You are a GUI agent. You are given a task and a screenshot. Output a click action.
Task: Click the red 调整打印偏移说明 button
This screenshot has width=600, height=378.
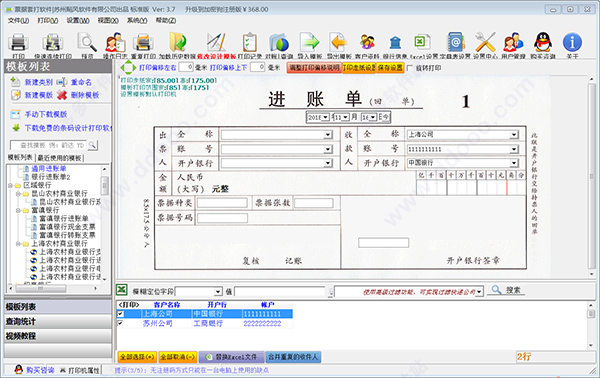click(314, 68)
